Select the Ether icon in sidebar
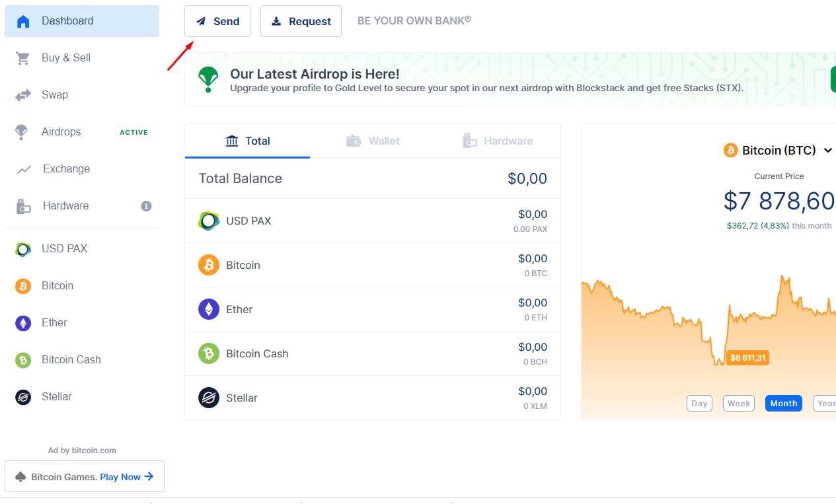This screenshot has width=836, height=504. pyautogui.click(x=23, y=323)
